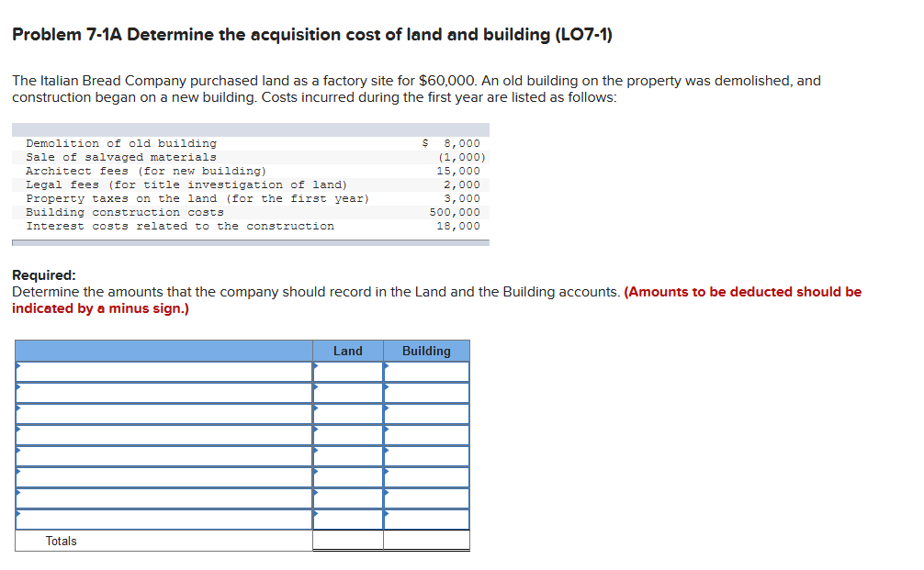
Task: Click the Totals row label
Action: (62, 541)
